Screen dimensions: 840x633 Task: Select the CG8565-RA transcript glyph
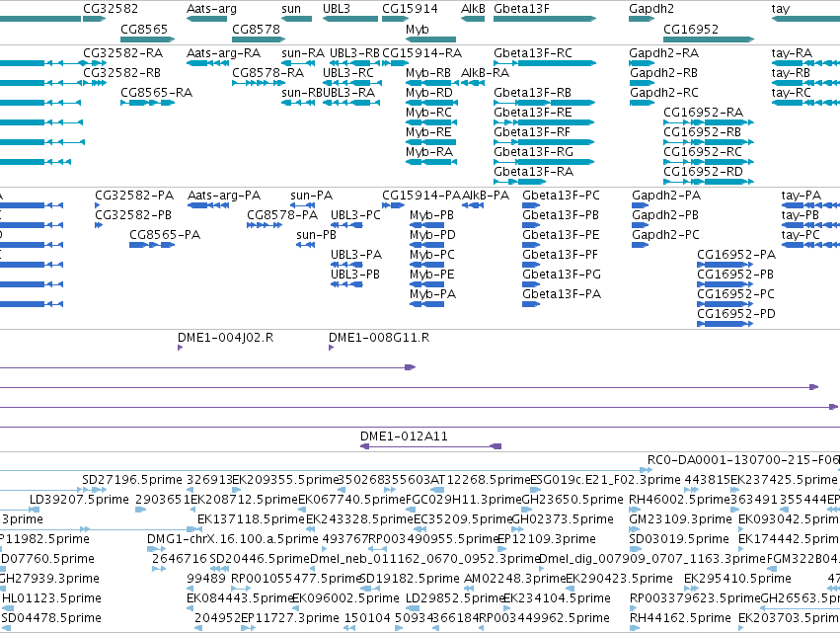click(x=148, y=103)
